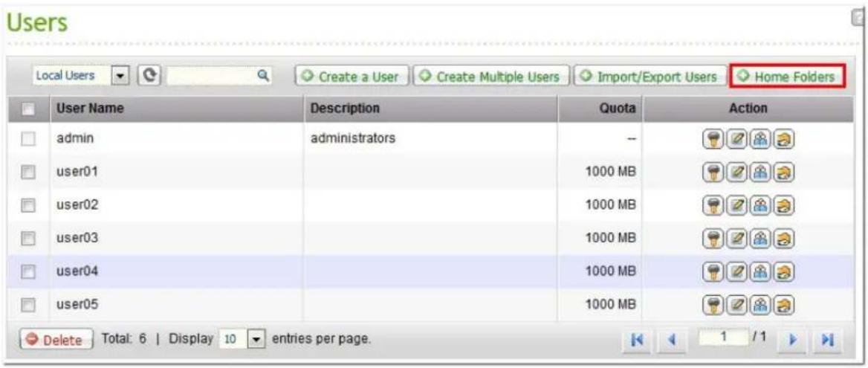868x368 pixels.
Task: Open shared folder permissions for admin
Action: click(783, 139)
